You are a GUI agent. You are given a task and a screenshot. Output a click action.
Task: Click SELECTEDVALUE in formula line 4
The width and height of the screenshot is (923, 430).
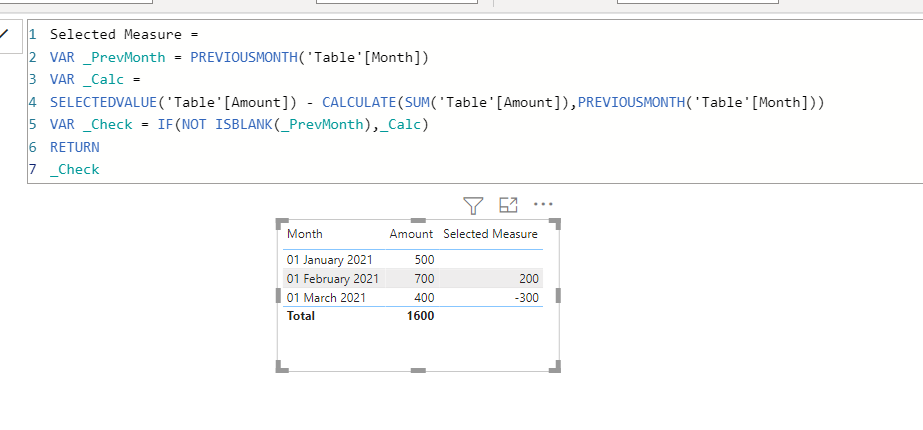point(103,102)
